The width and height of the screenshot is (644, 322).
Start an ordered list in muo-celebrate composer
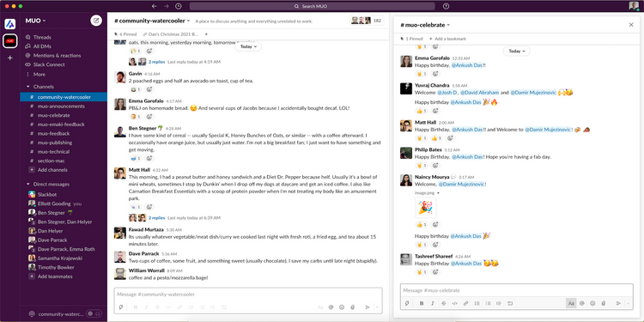[477, 303]
